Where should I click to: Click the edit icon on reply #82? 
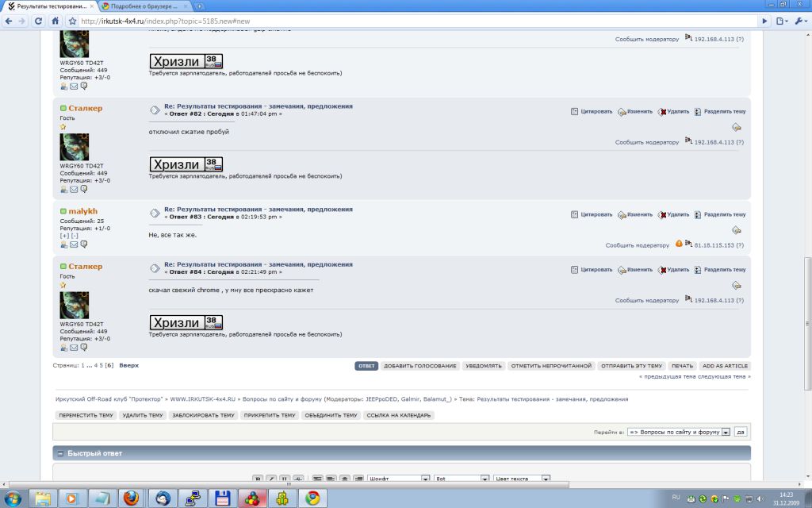pyautogui.click(x=622, y=112)
